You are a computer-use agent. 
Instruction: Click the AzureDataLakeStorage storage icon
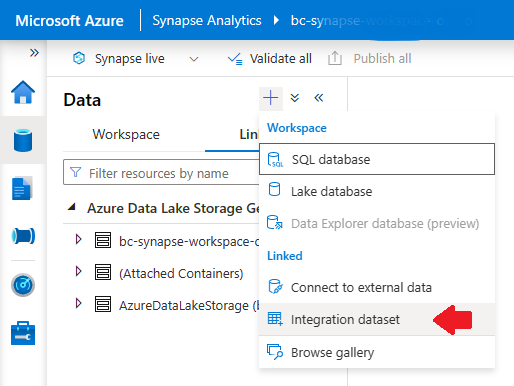coord(103,304)
